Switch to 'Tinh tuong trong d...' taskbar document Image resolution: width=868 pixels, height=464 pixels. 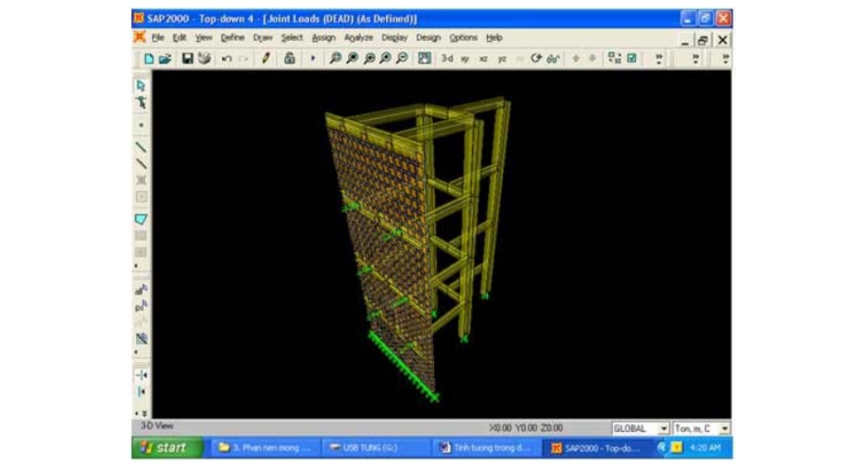[485, 447]
